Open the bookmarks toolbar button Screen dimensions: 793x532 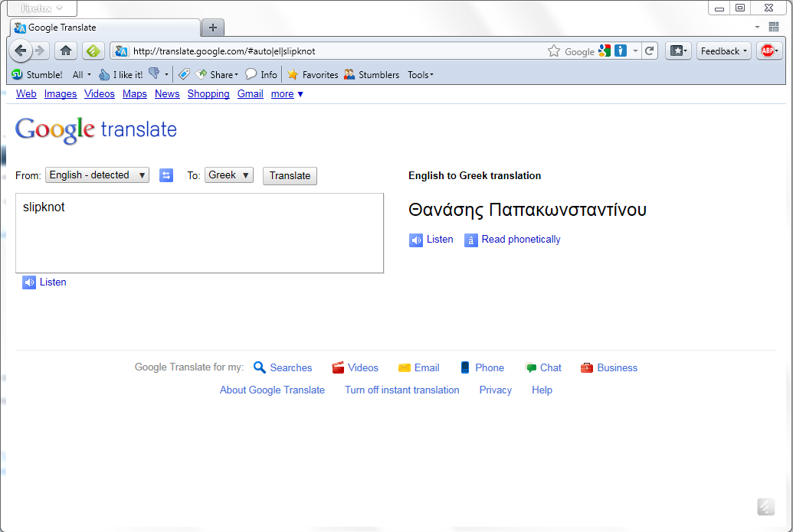(678, 51)
